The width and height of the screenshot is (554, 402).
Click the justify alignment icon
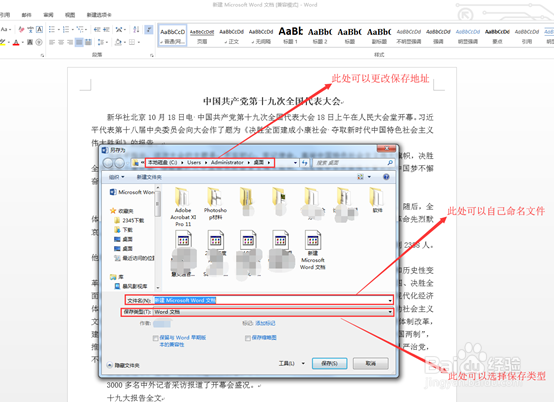pyautogui.click(x=79, y=42)
